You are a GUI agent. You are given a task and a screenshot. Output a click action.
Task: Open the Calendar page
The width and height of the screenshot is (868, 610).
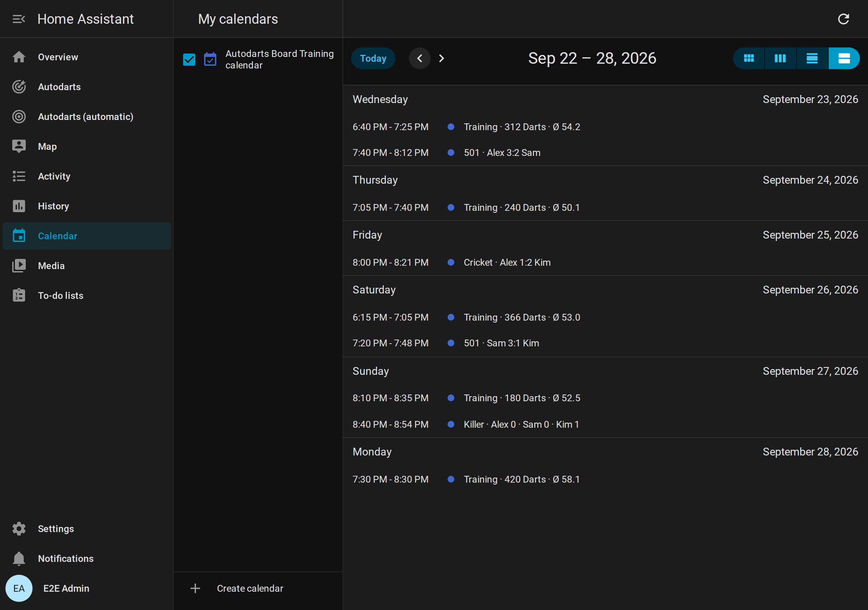[86, 236]
